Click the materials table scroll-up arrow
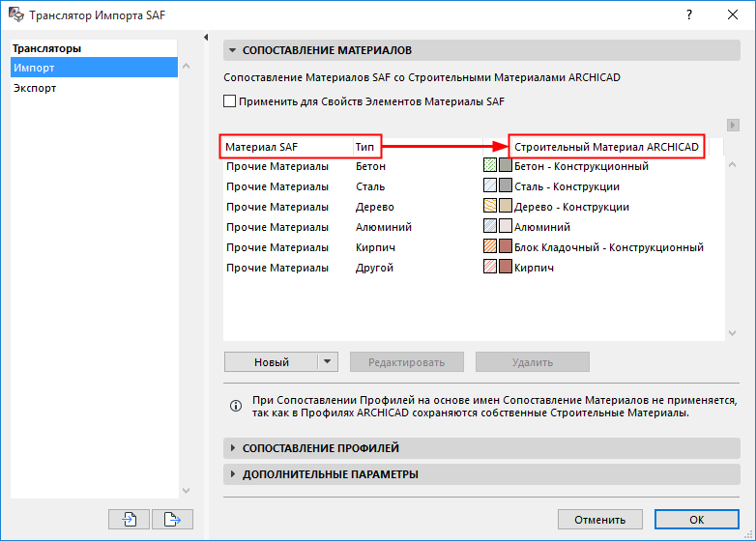The height and width of the screenshot is (541, 756). tap(733, 165)
